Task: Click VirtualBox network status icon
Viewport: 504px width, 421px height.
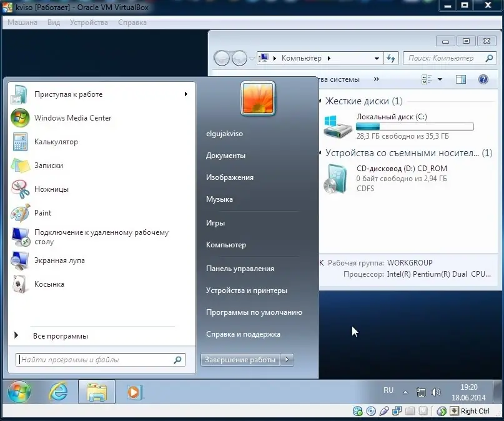Action: point(397,411)
